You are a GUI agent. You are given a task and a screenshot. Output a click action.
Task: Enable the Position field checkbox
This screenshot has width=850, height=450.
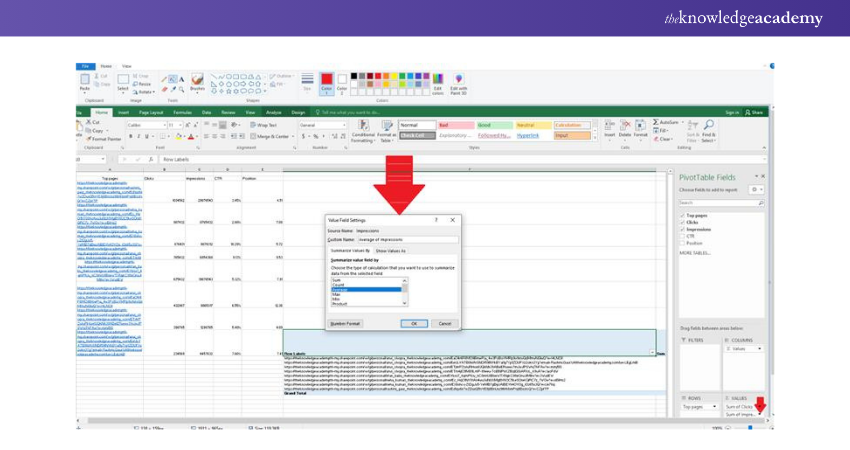683,242
